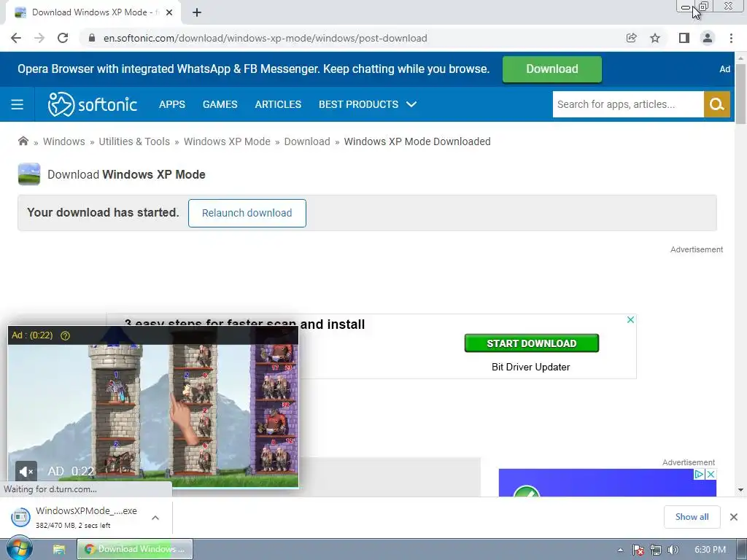Open the Windows Start menu

19,549
